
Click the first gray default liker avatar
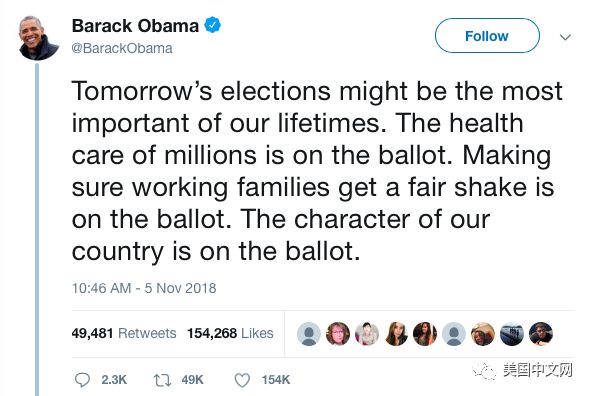pyautogui.click(x=309, y=334)
